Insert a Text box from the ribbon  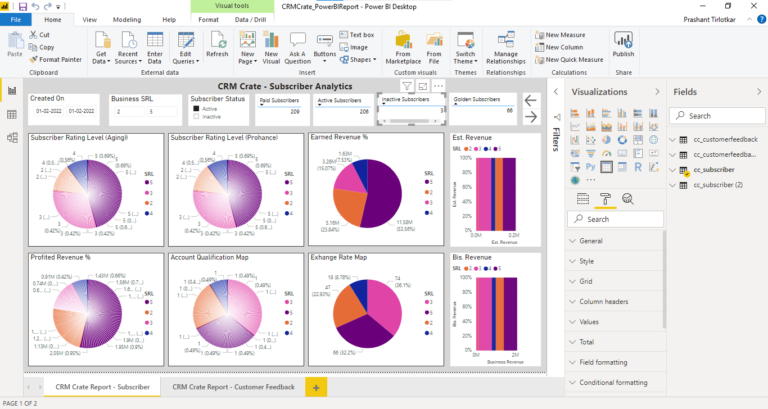click(x=357, y=35)
